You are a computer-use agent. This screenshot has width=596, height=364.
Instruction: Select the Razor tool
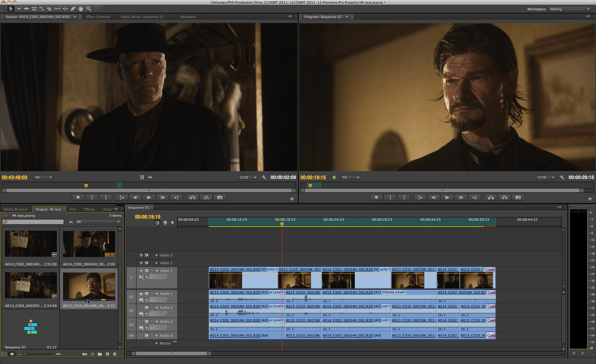(49, 9)
